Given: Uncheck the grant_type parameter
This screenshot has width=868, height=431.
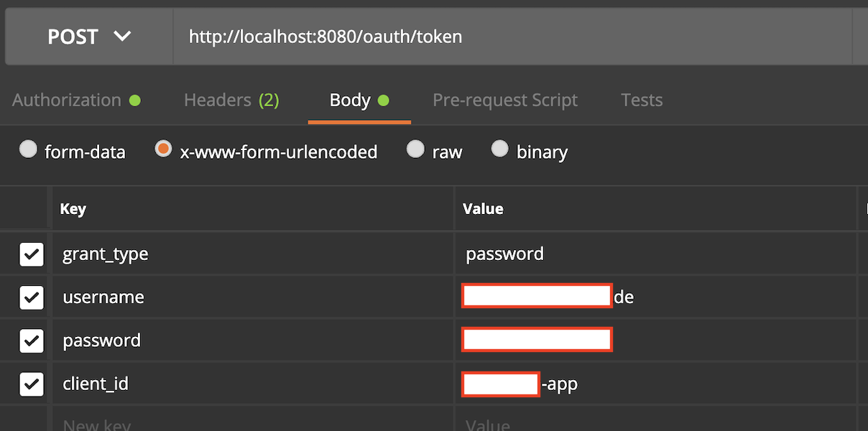Looking at the screenshot, I should 32,254.
